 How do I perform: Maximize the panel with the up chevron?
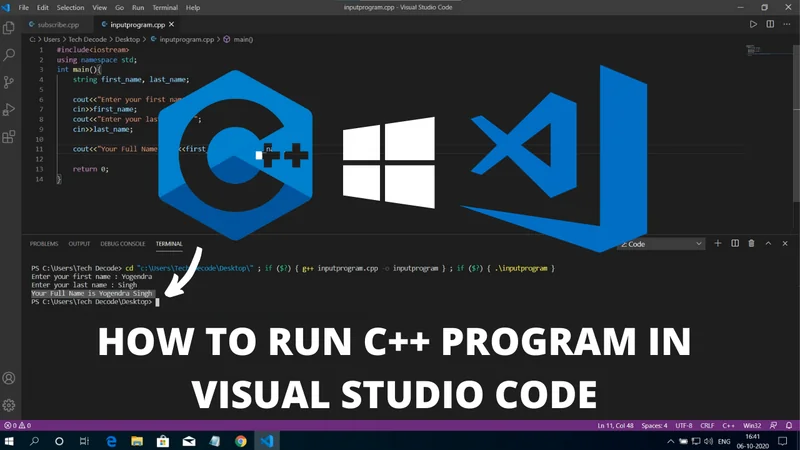(x=769, y=244)
